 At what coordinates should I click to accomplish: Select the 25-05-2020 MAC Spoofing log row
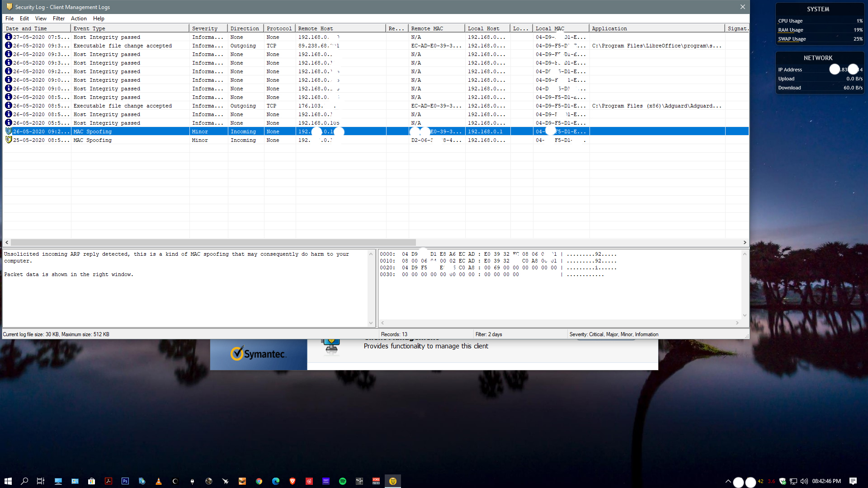click(93, 140)
